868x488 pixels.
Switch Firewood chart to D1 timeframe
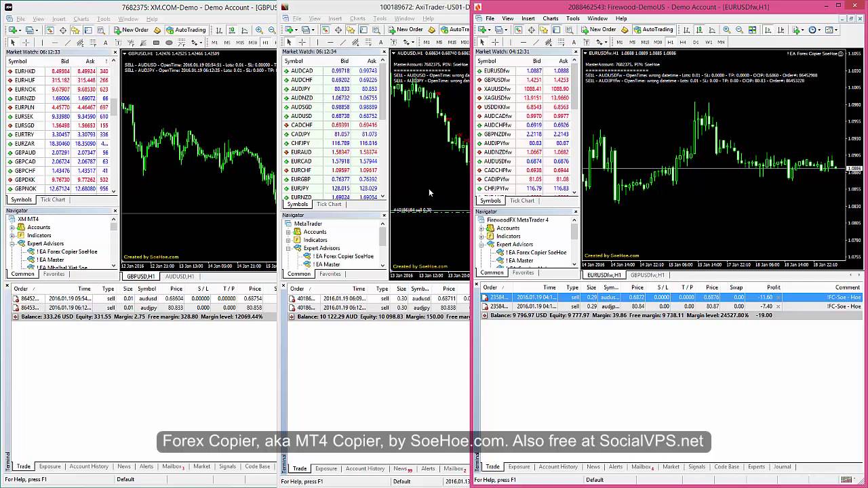[696, 42]
